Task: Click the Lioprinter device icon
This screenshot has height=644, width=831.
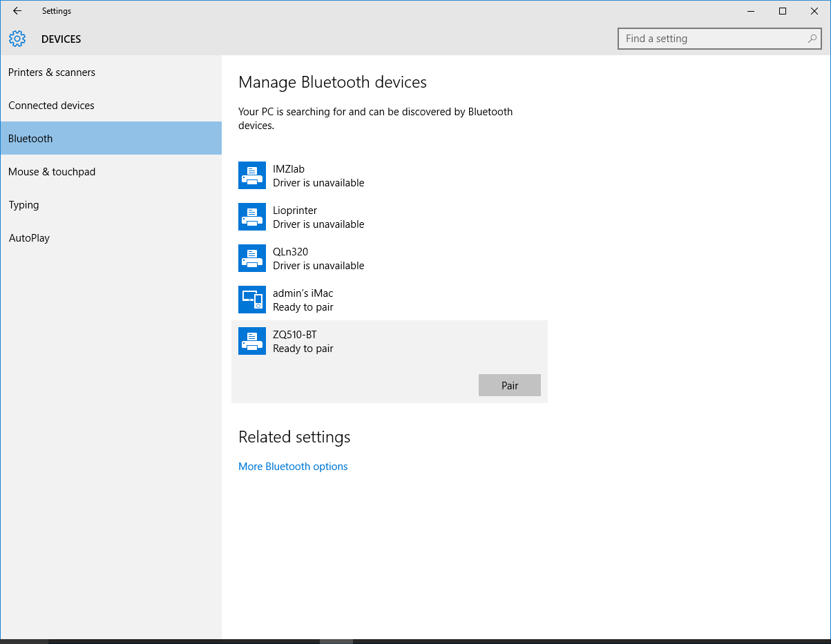Action: [251, 217]
